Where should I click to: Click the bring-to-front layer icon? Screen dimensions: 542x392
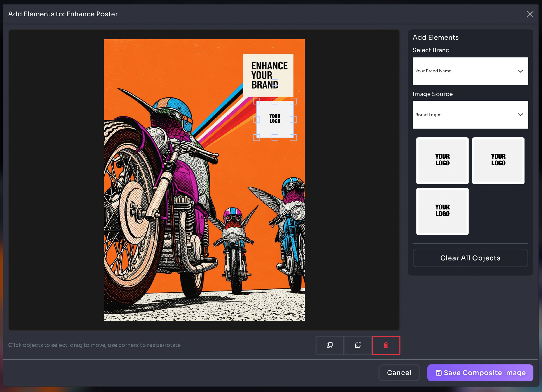tap(329, 345)
